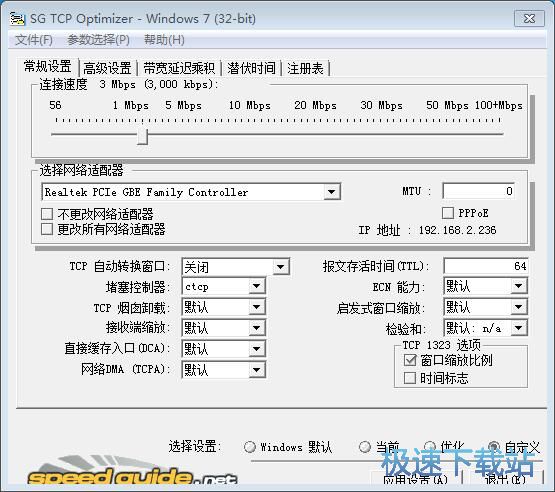Click the MTU input field

click(478, 191)
